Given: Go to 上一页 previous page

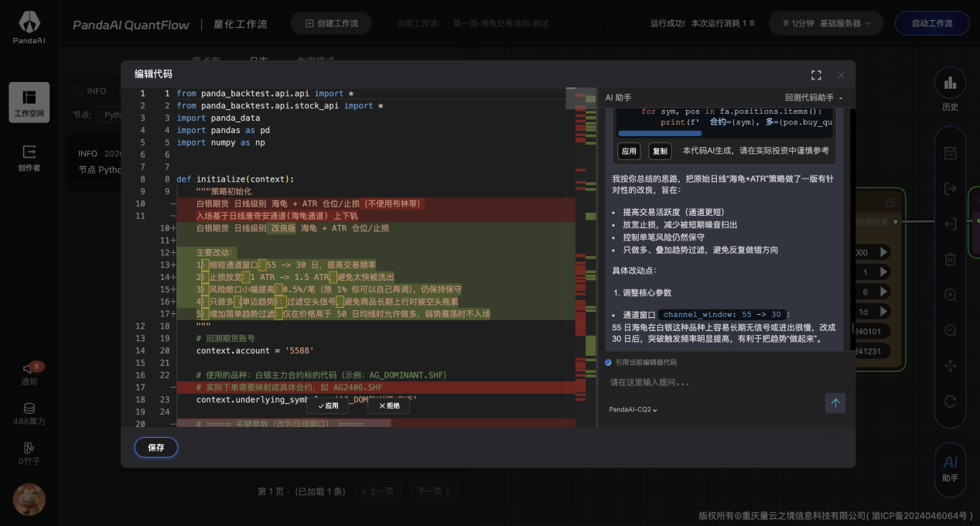Looking at the screenshot, I should tap(378, 491).
